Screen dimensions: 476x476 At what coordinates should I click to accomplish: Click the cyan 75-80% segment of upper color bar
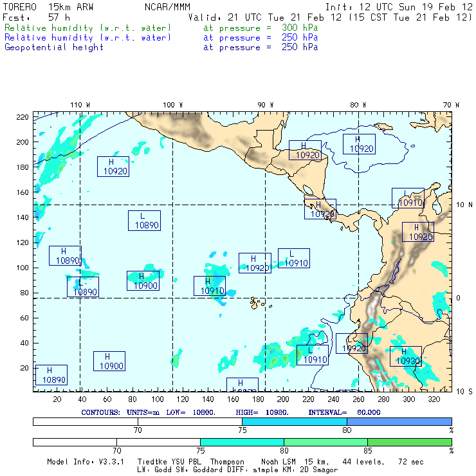coord(294,421)
